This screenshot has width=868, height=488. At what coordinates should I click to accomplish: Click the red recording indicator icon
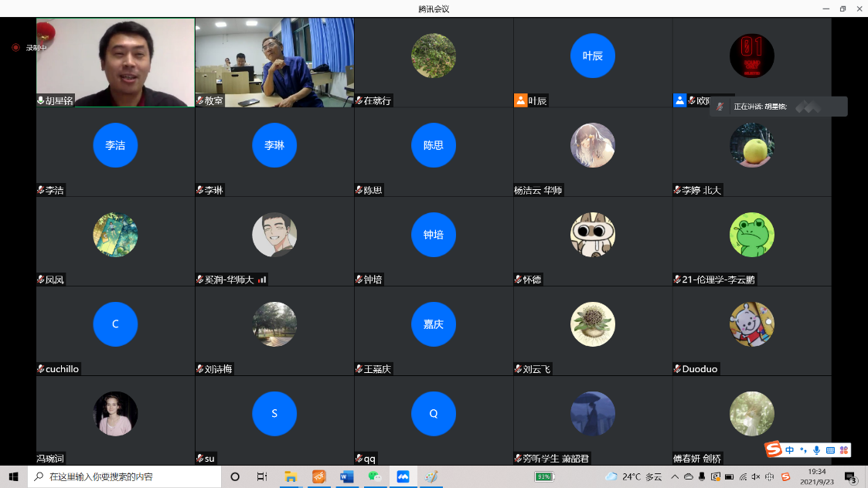(15, 48)
